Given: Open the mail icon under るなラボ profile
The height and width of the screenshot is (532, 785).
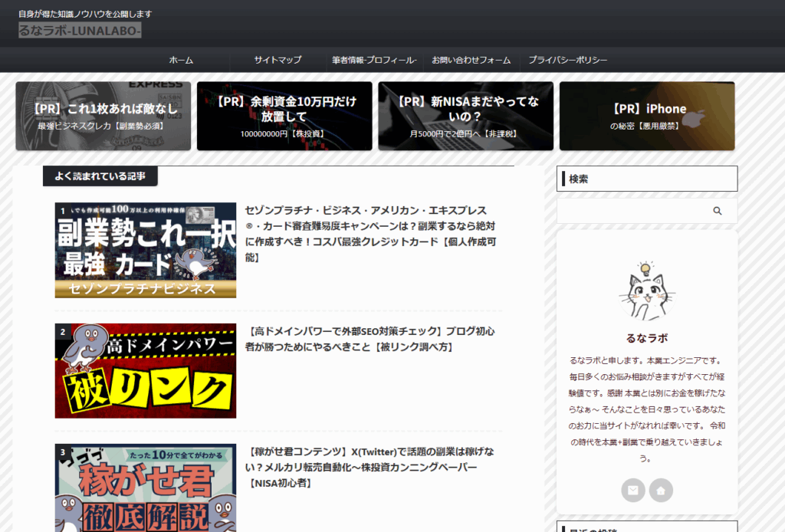Looking at the screenshot, I should (x=632, y=491).
